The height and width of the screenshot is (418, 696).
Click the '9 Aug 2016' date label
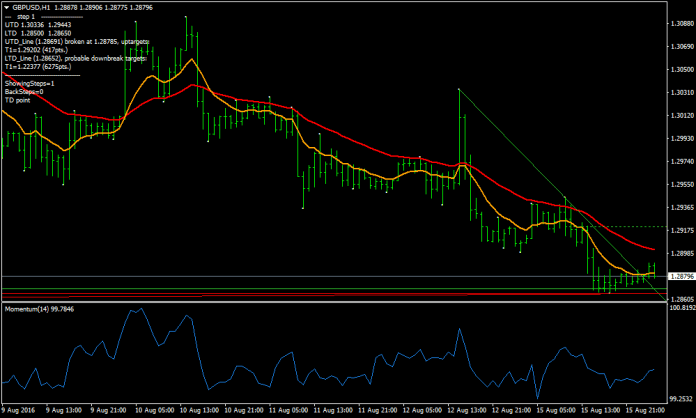[x=18, y=410]
